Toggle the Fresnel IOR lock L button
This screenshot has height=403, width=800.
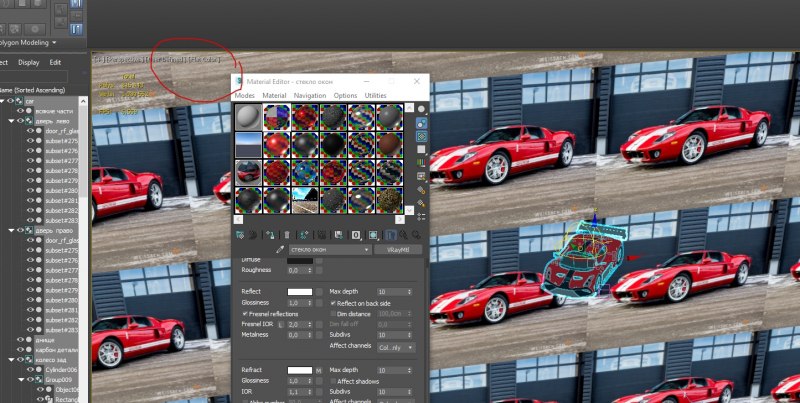(x=281, y=324)
